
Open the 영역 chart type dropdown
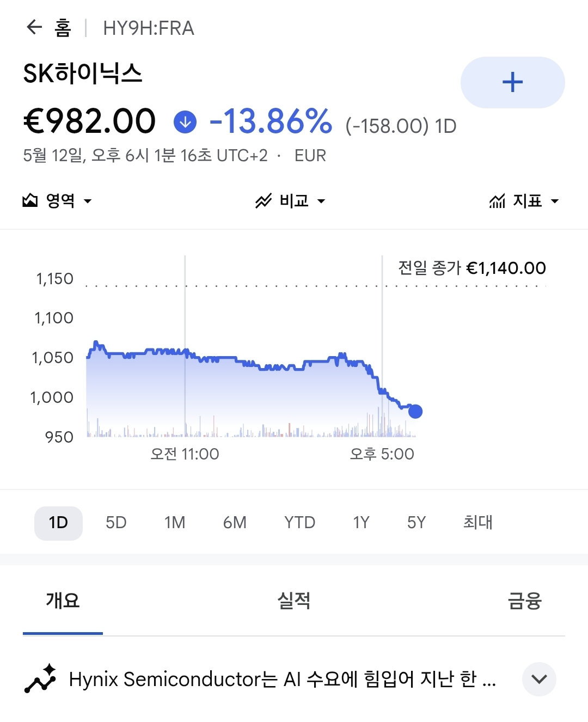[57, 201]
